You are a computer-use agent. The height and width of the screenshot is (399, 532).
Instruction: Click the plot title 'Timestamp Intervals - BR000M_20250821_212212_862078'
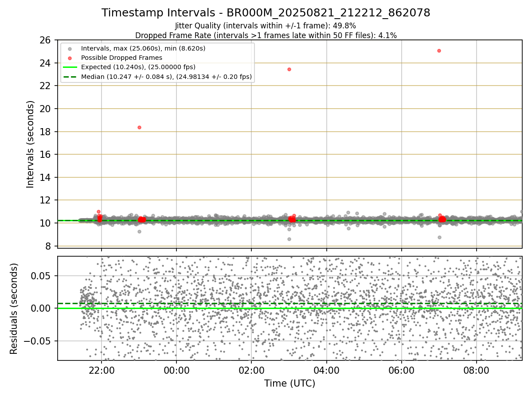tap(266, 13)
